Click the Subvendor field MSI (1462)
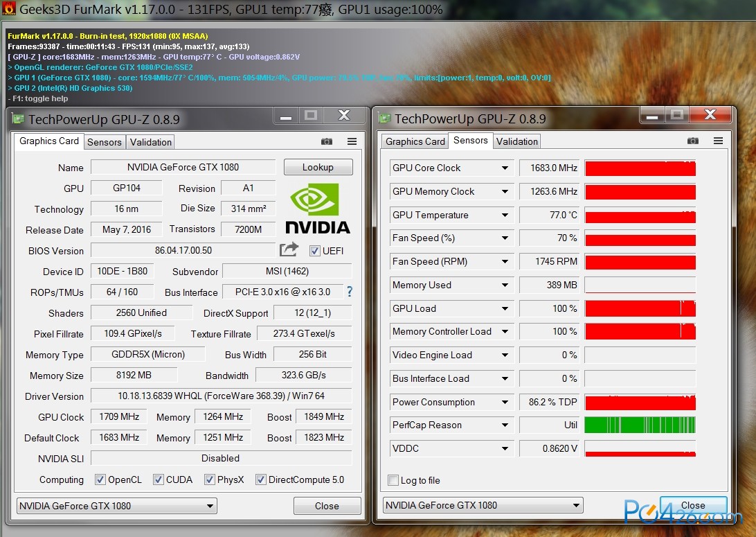756x537 pixels. pos(287,272)
